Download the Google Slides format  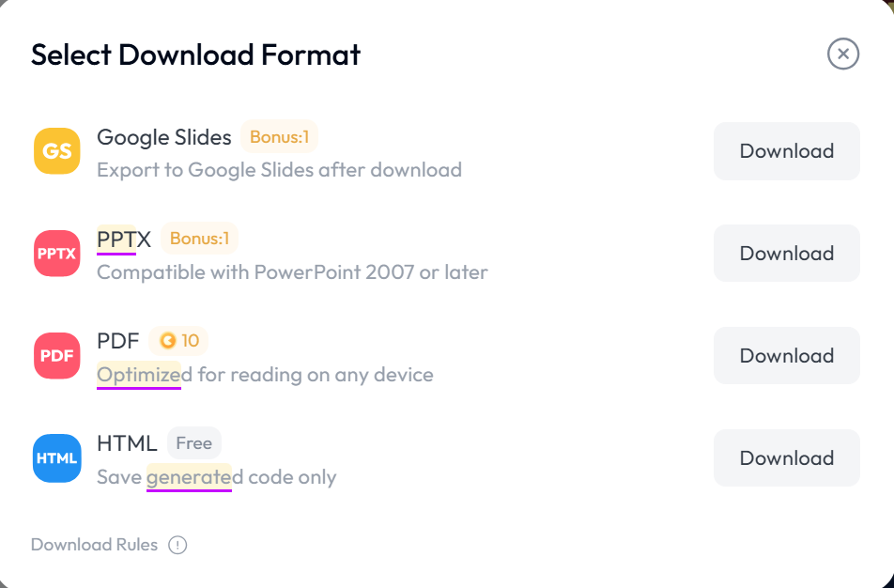coord(787,151)
